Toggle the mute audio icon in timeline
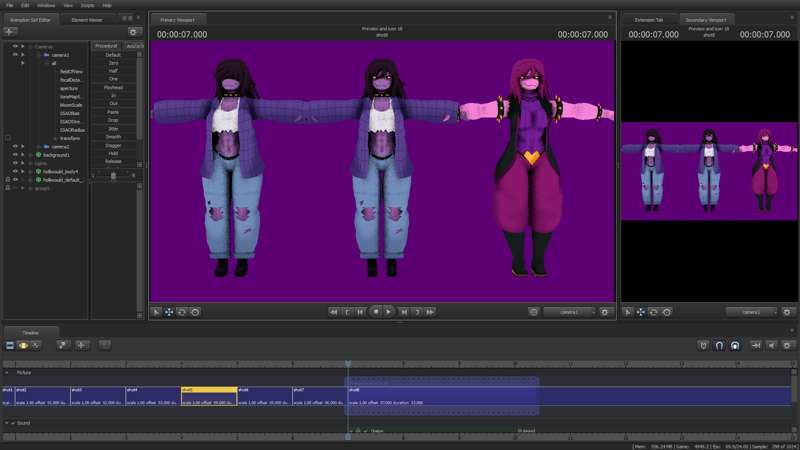Image resolution: width=800 pixels, height=450 pixels. click(x=772, y=345)
